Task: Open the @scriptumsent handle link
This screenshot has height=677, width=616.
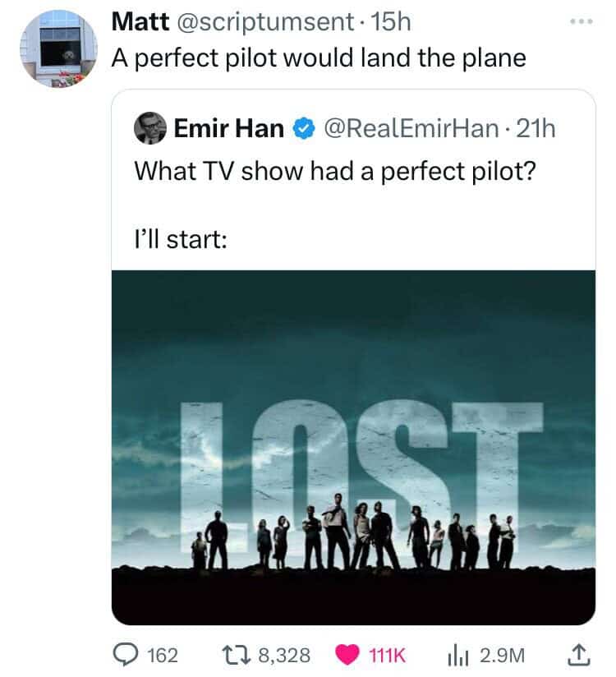Action: [265, 21]
